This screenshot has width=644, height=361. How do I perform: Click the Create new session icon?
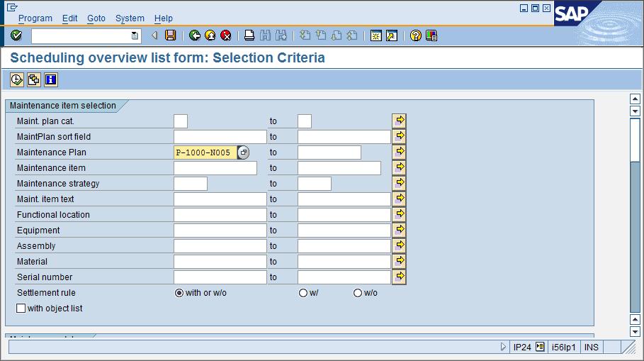click(x=375, y=35)
